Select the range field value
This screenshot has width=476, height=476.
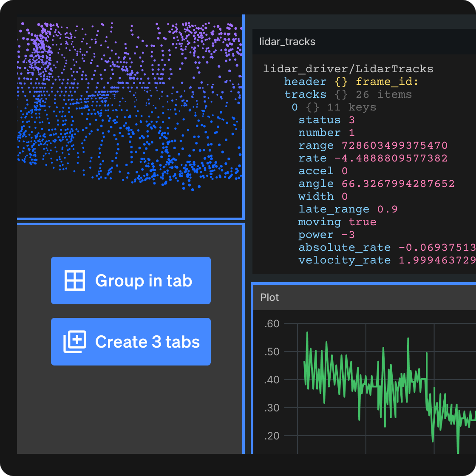click(394, 145)
